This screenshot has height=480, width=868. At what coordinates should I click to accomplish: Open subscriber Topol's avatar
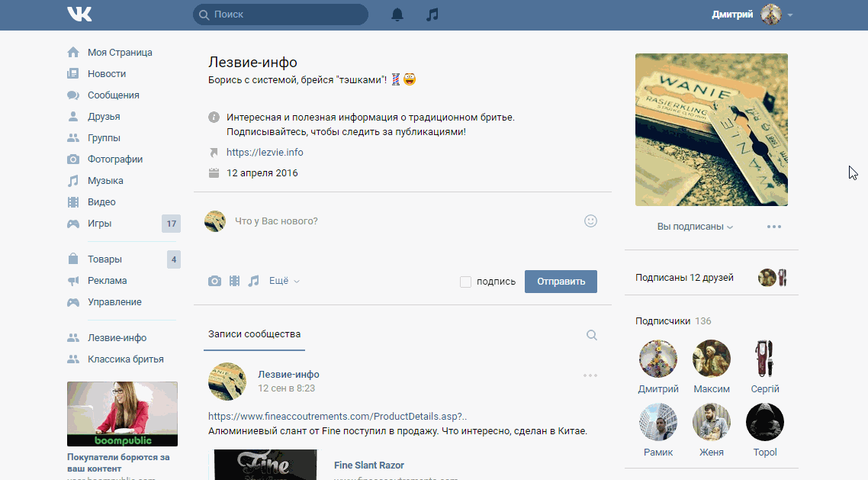(765, 422)
